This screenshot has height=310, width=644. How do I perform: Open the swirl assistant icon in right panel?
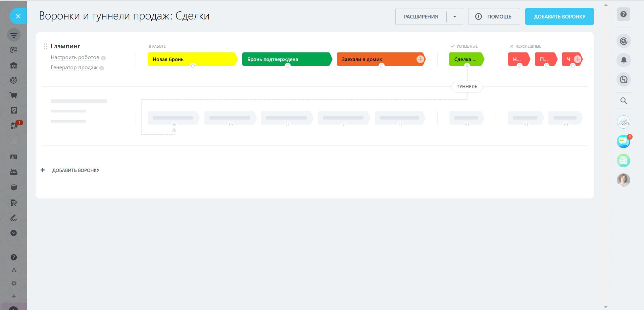[x=624, y=41]
